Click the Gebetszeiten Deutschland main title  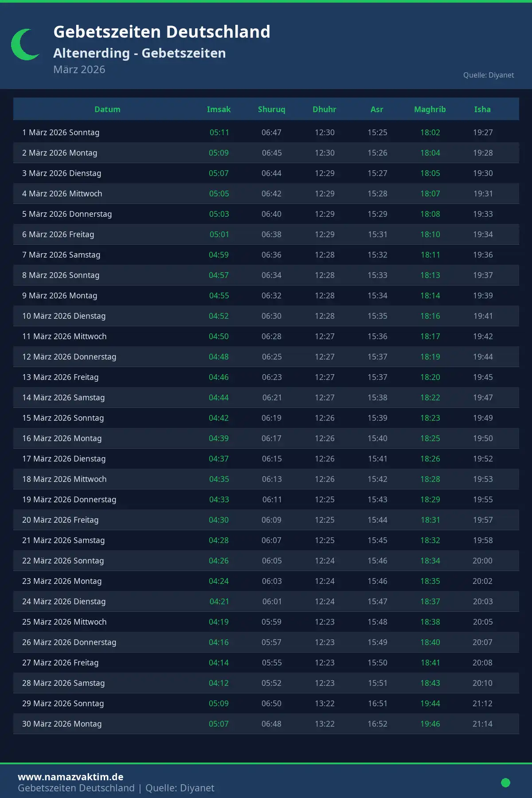[162, 32]
